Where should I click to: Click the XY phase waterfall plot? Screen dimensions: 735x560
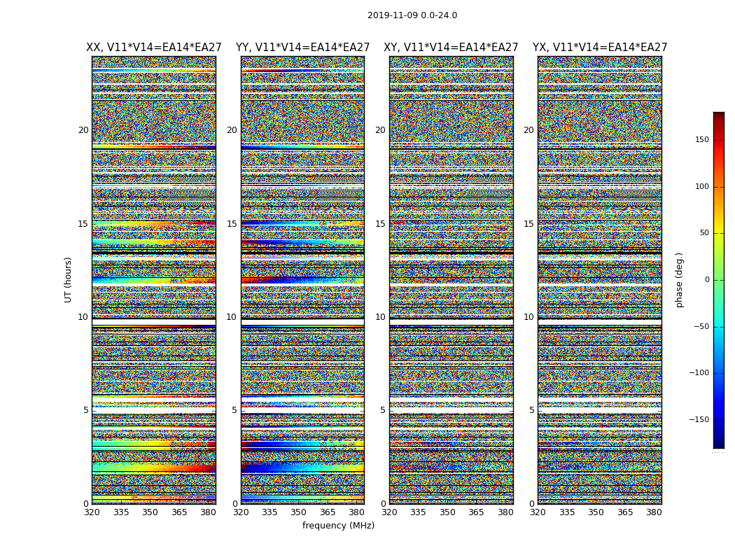point(451,280)
